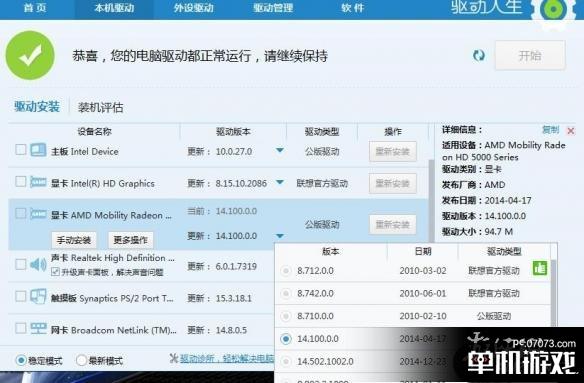The width and height of the screenshot is (584, 383).
Task: Click the 触摸板 Synaptics device icon
Action: coord(38,297)
